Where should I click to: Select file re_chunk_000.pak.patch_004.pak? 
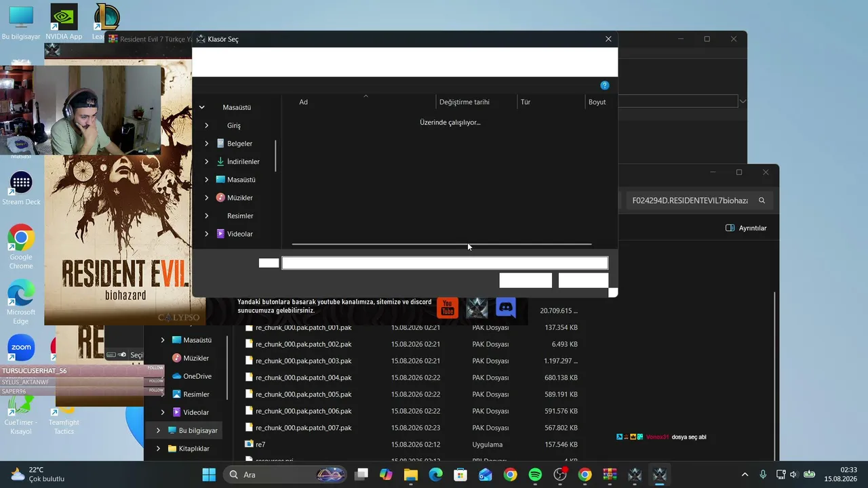(304, 378)
